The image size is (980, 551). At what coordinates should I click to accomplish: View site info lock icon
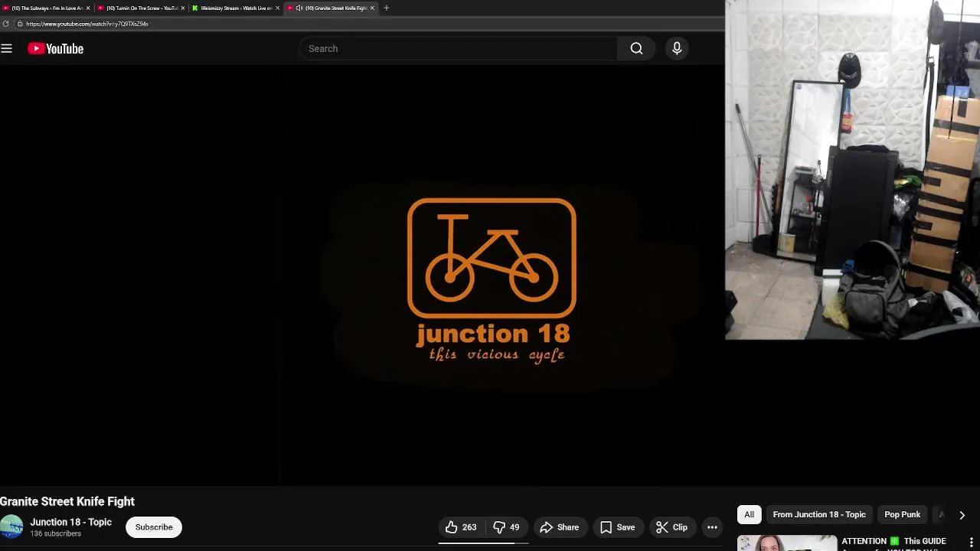pyautogui.click(x=20, y=24)
